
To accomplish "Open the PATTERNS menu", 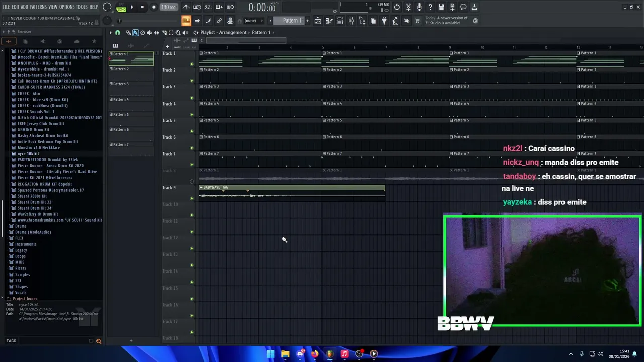I will pyautogui.click(x=38, y=7).
